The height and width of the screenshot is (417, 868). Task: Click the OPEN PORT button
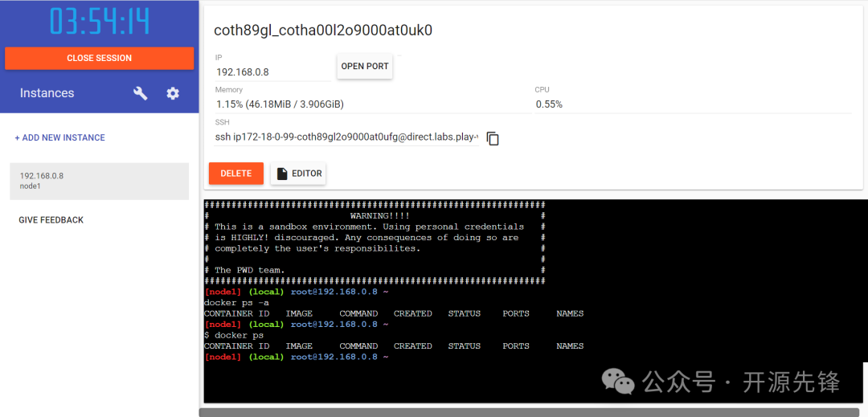coord(365,67)
